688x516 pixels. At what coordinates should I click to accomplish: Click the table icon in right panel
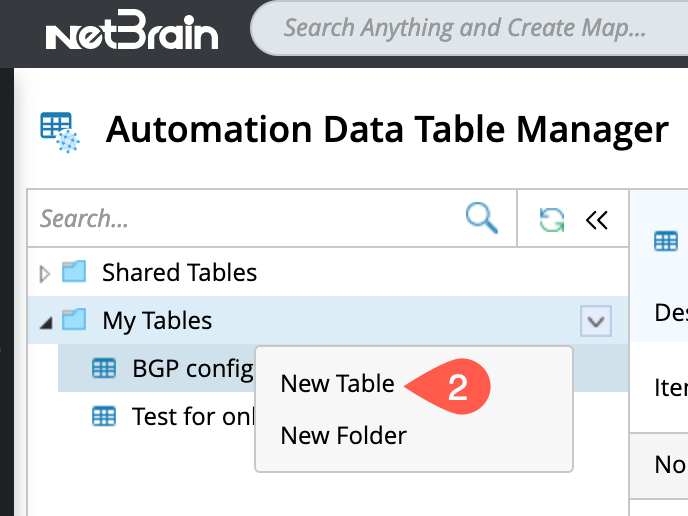tap(665, 241)
